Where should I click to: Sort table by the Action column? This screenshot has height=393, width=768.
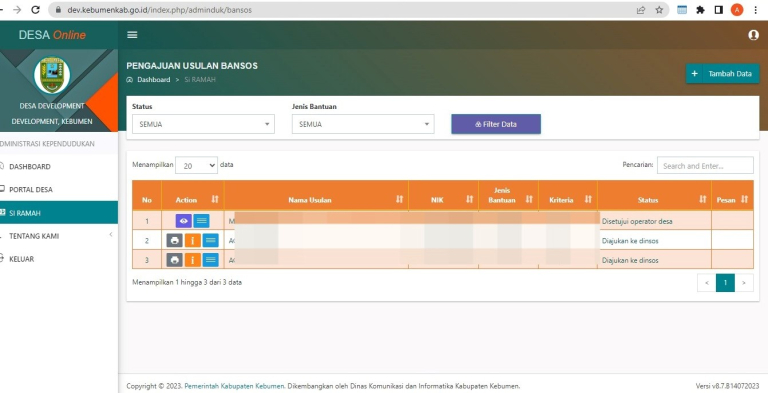coord(215,199)
